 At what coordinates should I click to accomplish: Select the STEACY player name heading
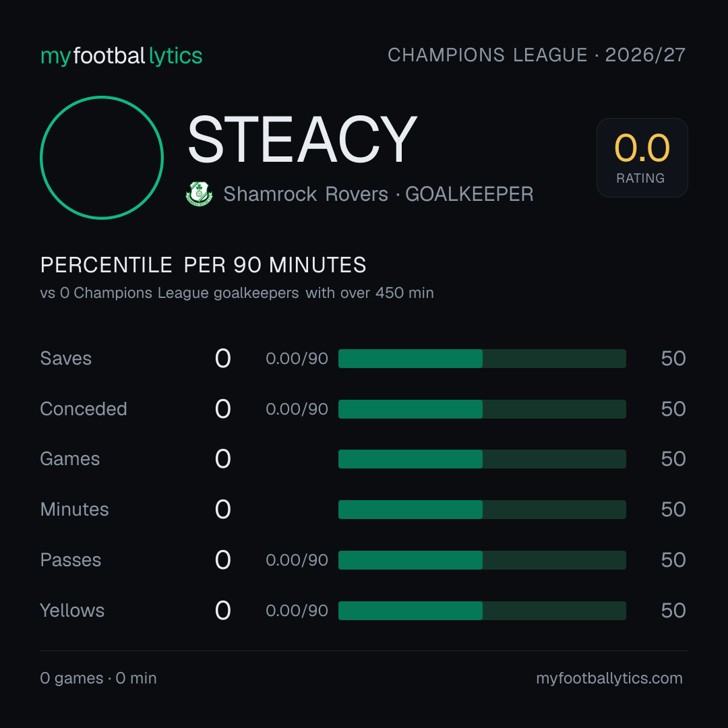pyautogui.click(x=302, y=140)
